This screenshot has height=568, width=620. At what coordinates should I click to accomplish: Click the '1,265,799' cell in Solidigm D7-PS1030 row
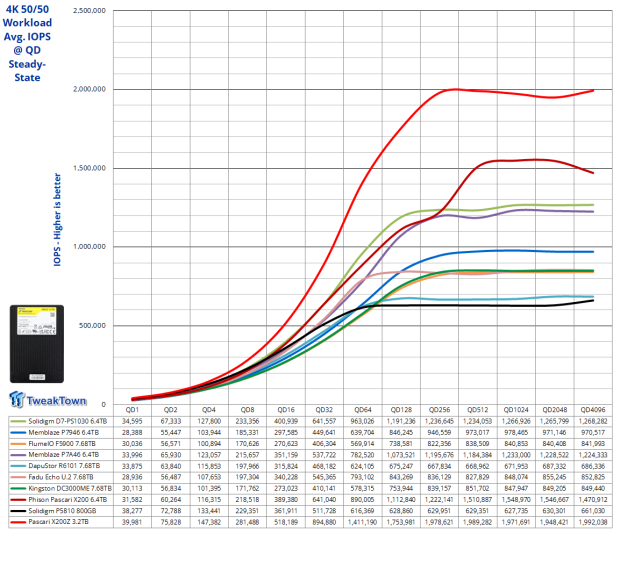click(x=554, y=421)
